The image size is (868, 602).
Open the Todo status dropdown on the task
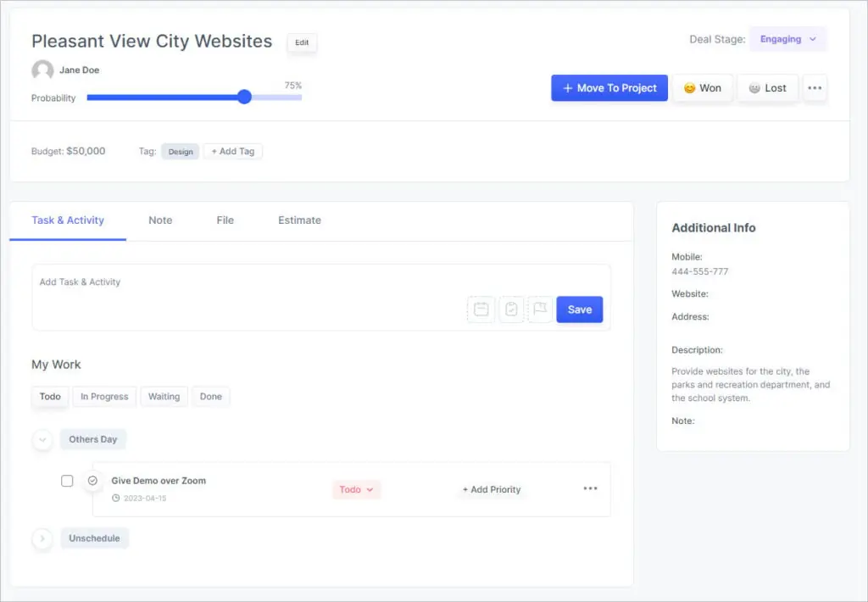(x=356, y=489)
